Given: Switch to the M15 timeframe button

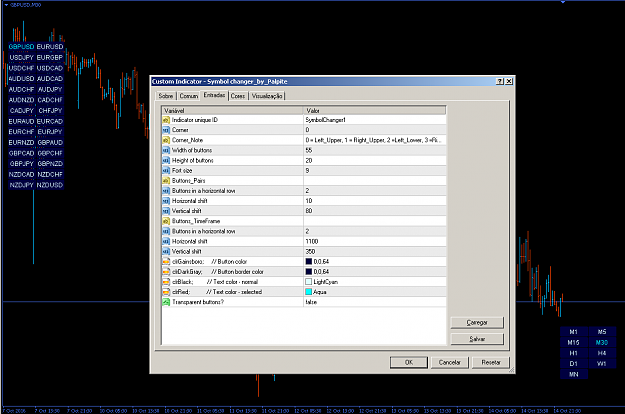Looking at the screenshot, I should [574, 343].
